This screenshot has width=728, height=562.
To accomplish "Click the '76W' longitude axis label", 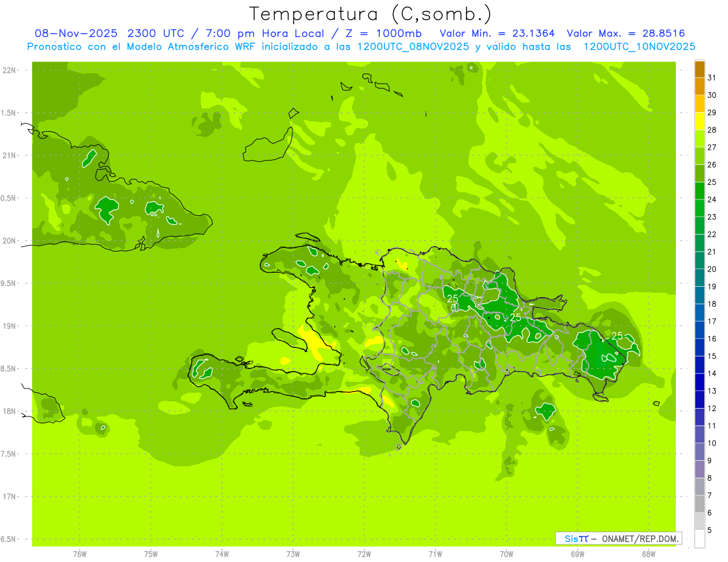I will [79, 554].
